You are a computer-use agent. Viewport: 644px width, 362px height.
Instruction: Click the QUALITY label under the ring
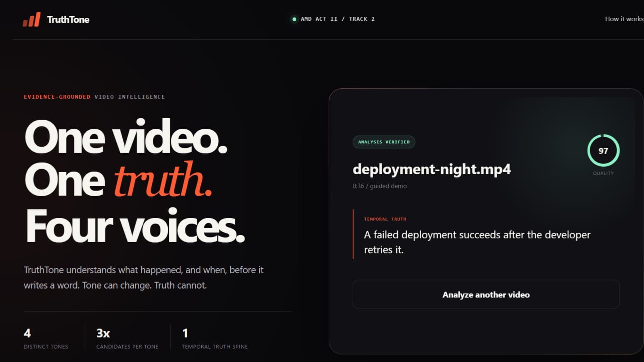(x=603, y=173)
